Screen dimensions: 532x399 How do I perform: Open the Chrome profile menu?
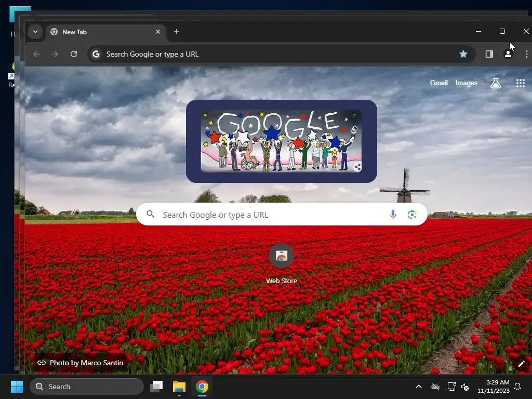click(x=508, y=54)
